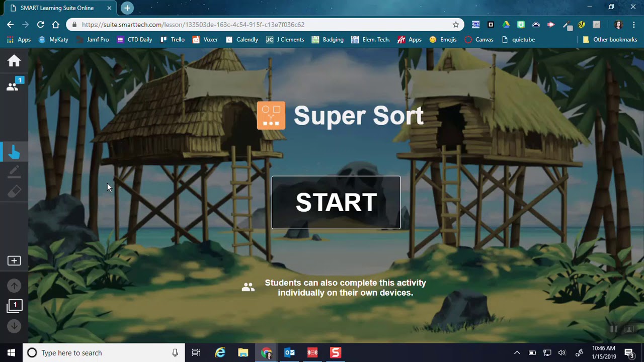Expand the Other bookmarks folder
644x362 pixels.
(610, 40)
